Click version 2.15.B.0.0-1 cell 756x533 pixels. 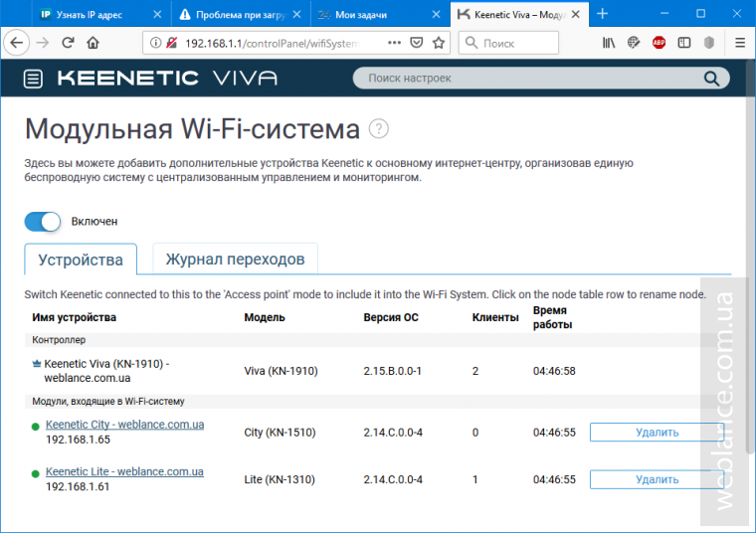(392, 371)
